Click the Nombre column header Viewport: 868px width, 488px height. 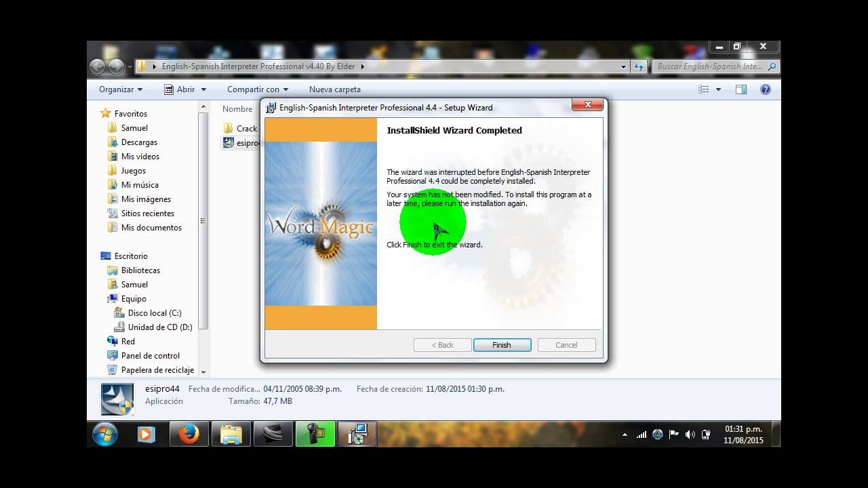(x=237, y=109)
